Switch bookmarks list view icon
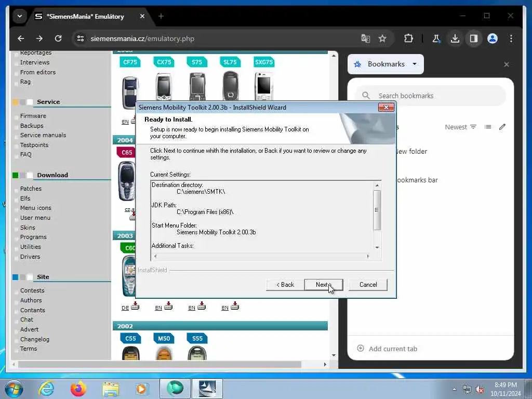 tap(488, 127)
